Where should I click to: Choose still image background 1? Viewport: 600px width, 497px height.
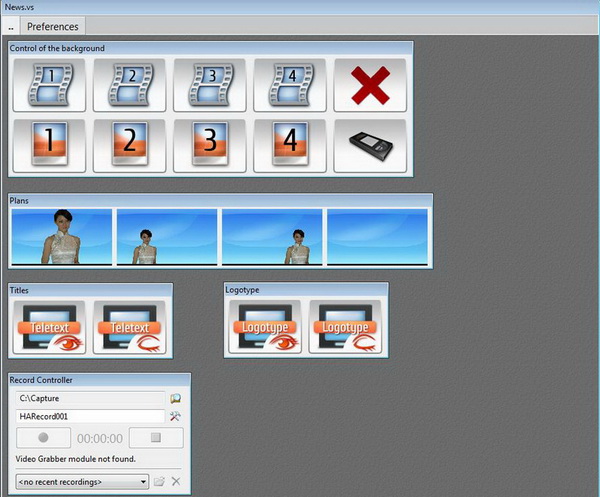coord(49,146)
